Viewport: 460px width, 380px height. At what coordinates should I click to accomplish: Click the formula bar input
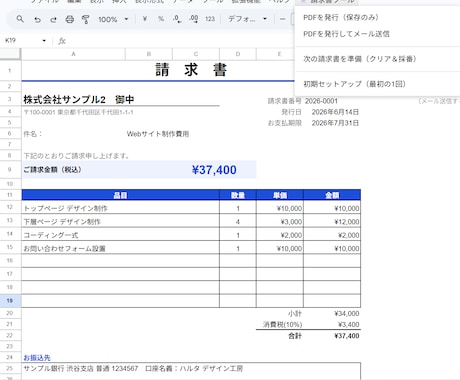tap(180, 41)
